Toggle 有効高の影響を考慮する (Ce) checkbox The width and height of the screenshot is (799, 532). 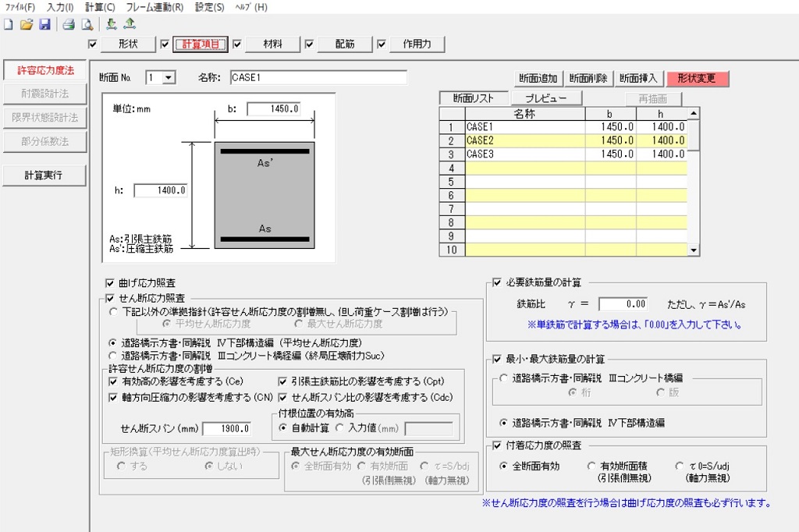[113, 381]
